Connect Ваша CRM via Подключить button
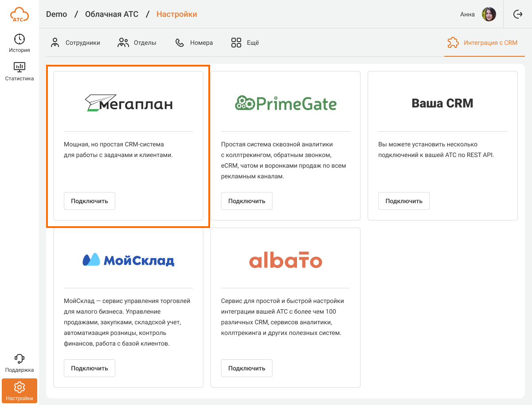This screenshot has height=405, width=532. click(403, 201)
